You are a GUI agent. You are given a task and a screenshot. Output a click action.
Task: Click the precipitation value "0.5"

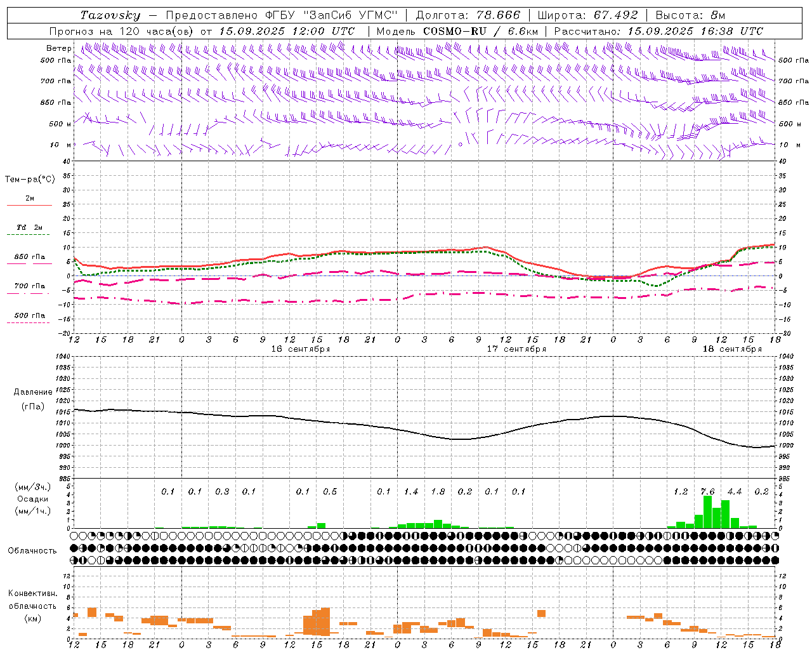coord(330,492)
